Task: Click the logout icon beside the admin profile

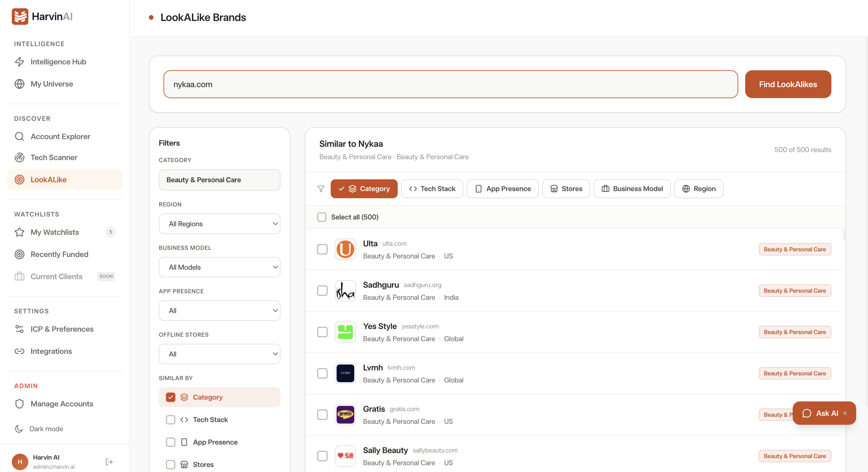Action: (x=109, y=462)
